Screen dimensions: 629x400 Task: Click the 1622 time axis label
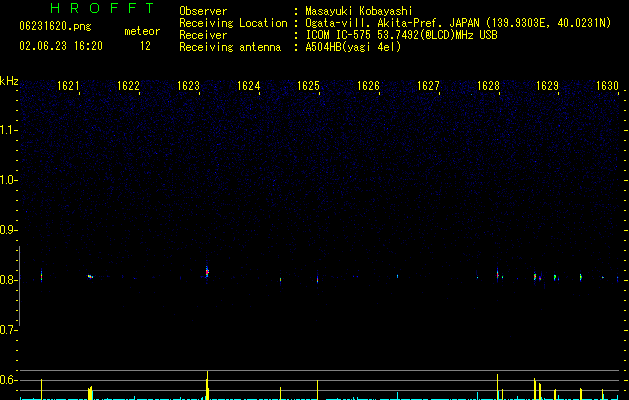pyautogui.click(x=128, y=86)
